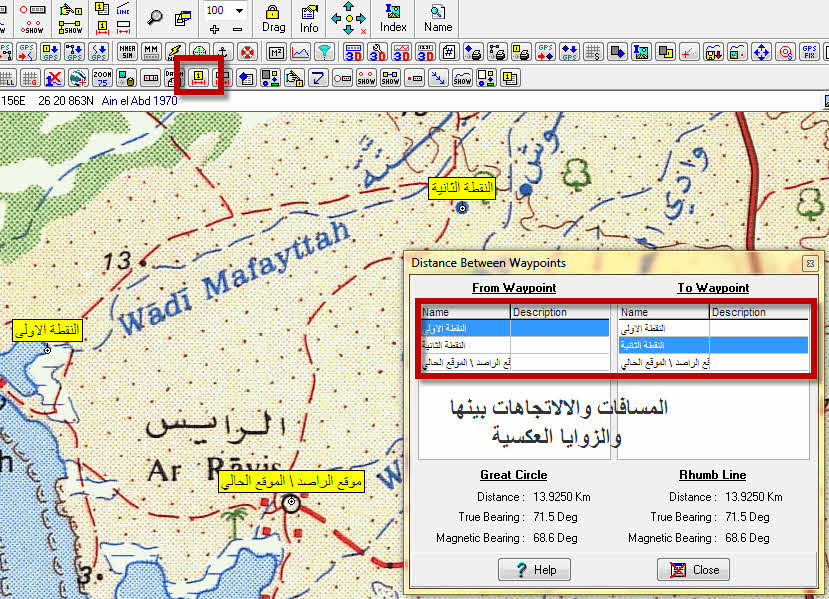This screenshot has height=599, width=829.
Task: Click the globe with red plus icon
Action: (78, 78)
